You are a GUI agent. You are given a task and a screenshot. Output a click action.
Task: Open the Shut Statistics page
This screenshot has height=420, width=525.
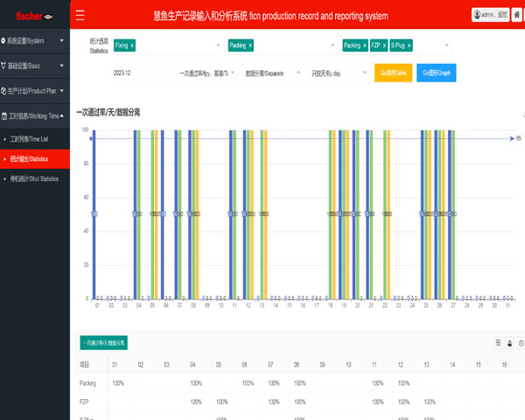pyautogui.click(x=34, y=178)
